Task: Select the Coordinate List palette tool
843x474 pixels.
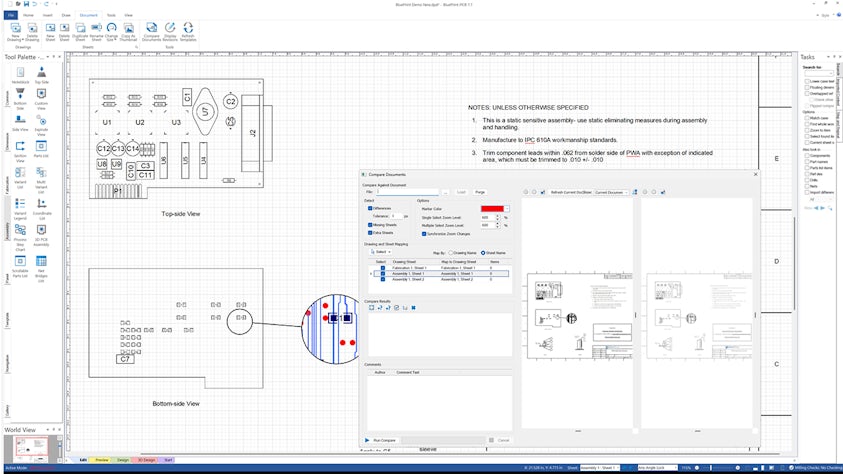Action: pos(41,205)
